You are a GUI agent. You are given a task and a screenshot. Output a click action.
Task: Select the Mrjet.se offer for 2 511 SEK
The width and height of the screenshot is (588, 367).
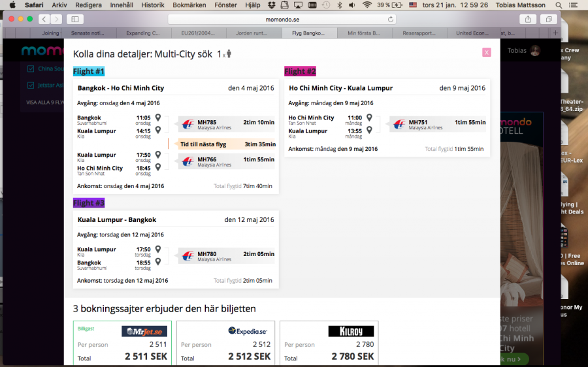point(122,343)
